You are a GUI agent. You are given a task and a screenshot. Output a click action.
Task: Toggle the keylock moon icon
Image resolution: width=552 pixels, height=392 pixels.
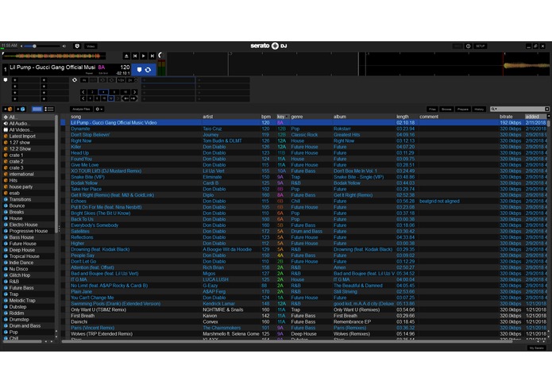pyautogui.click(x=160, y=56)
